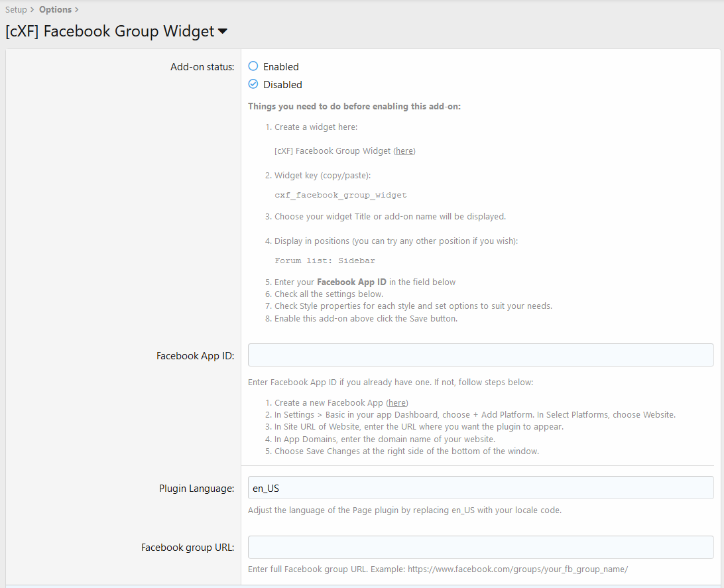Click the 'Facebook App ID:' label
The width and height of the screenshot is (724, 588).
(195, 356)
